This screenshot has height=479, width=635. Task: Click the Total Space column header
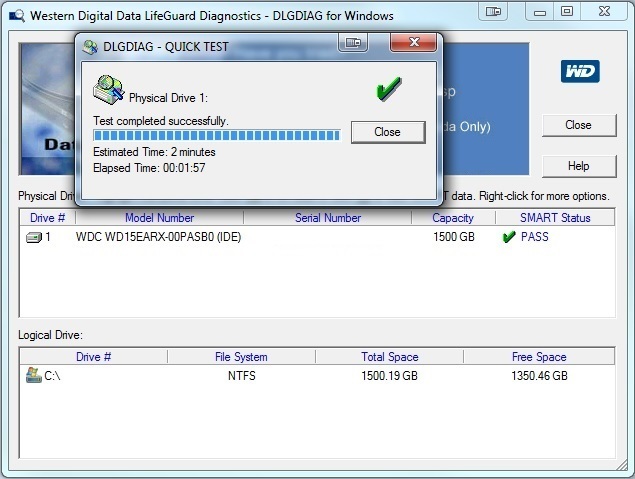pyautogui.click(x=390, y=357)
